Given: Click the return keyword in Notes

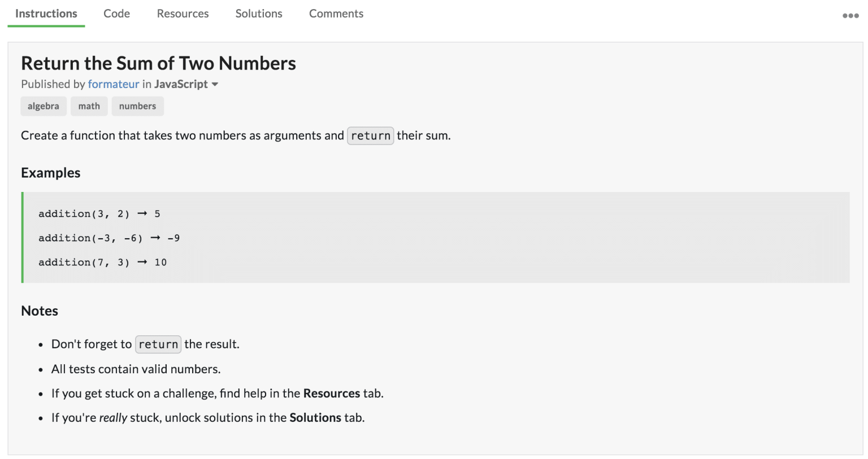Looking at the screenshot, I should (158, 344).
